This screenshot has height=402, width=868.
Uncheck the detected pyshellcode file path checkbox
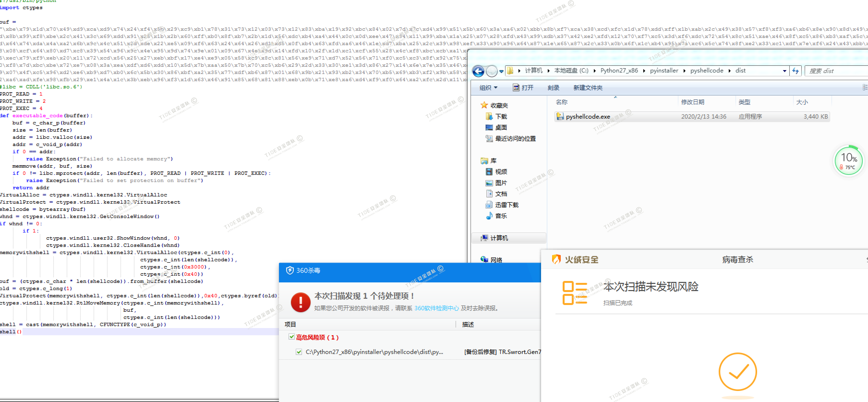[299, 352]
